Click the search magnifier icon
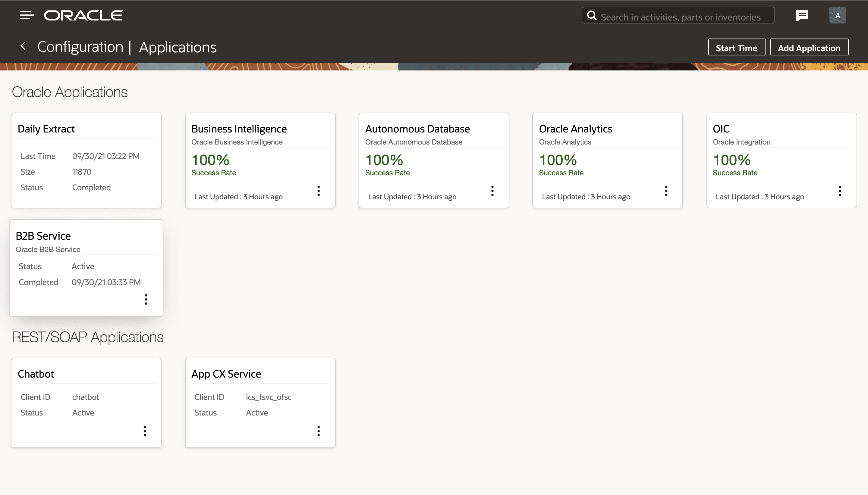 click(592, 16)
